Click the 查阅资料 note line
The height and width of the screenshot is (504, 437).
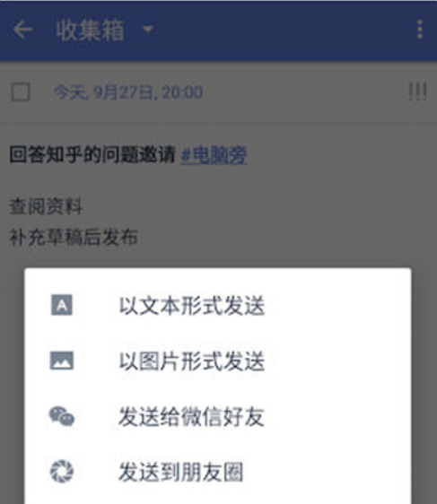click(x=46, y=206)
